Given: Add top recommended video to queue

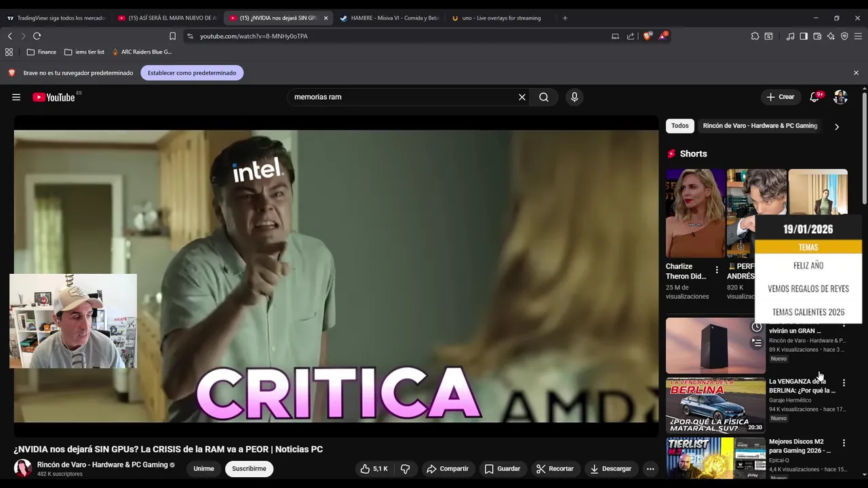Looking at the screenshot, I should point(757,343).
